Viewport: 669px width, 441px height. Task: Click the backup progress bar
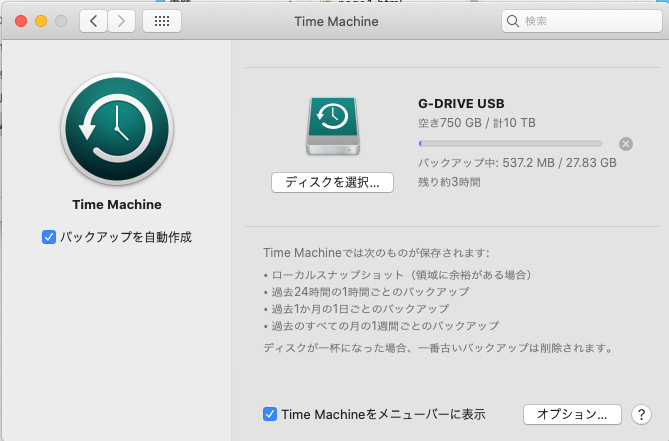click(x=510, y=144)
